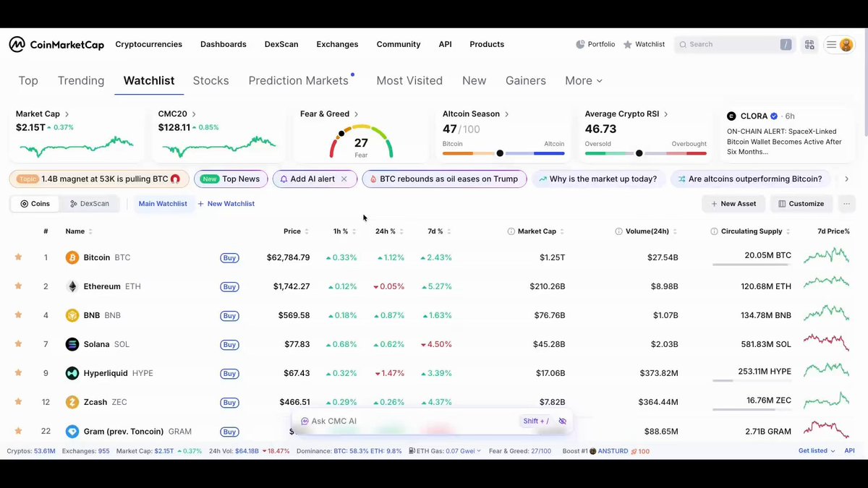Click the Zcash coin logo

click(x=72, y=402)
